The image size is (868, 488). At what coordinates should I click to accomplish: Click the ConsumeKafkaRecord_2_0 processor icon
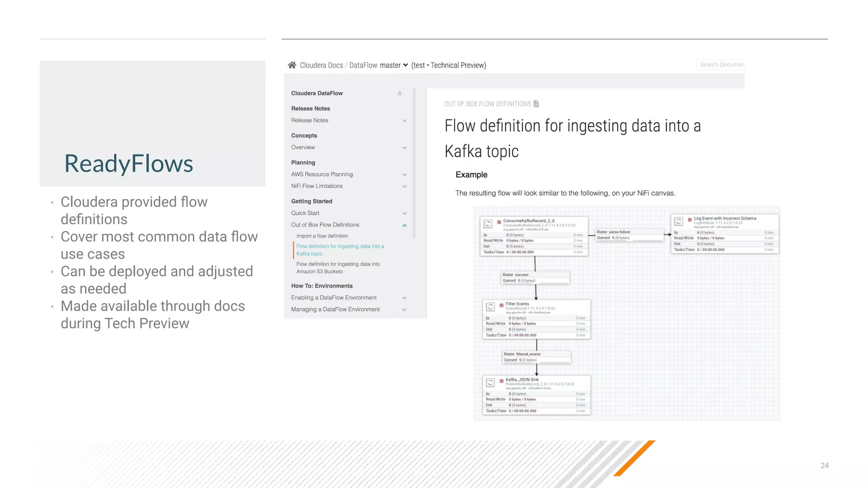tap(488, 223)
